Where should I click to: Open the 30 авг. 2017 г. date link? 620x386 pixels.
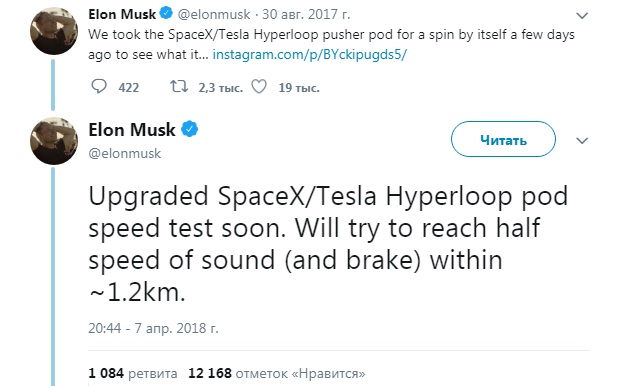point(306,14)
